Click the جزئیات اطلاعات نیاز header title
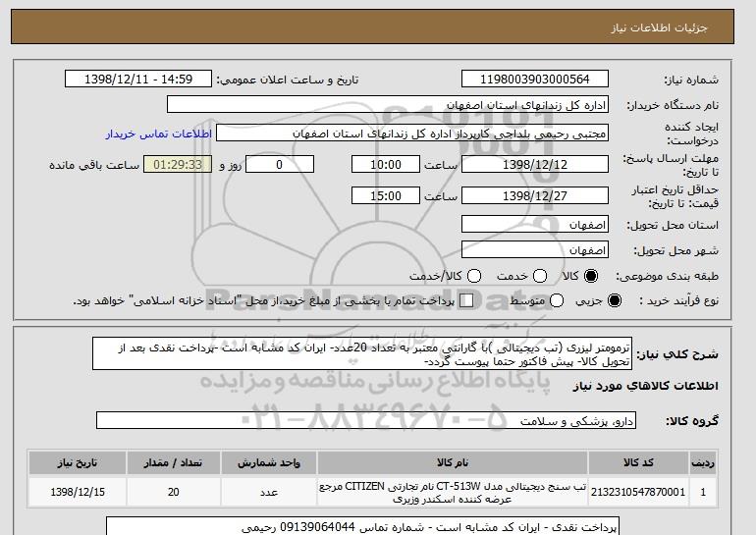The width and height of the screenshot is (756, 535). pos(659,27)
